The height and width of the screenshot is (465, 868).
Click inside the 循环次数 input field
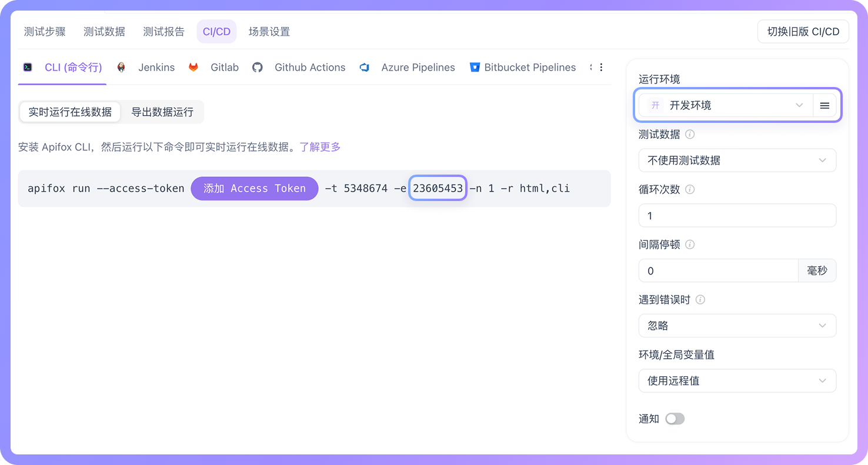coord(737,215)
